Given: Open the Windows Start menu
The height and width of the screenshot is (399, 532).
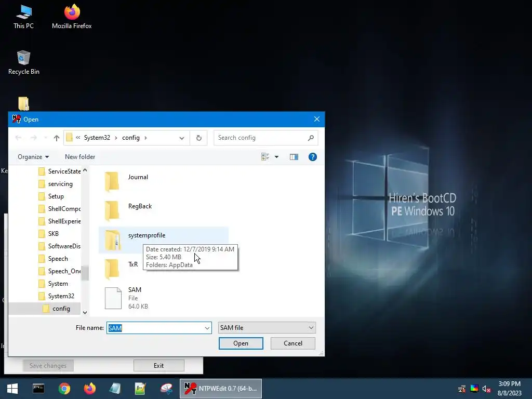Looking at the screenshot, I should tap(12, 389).
